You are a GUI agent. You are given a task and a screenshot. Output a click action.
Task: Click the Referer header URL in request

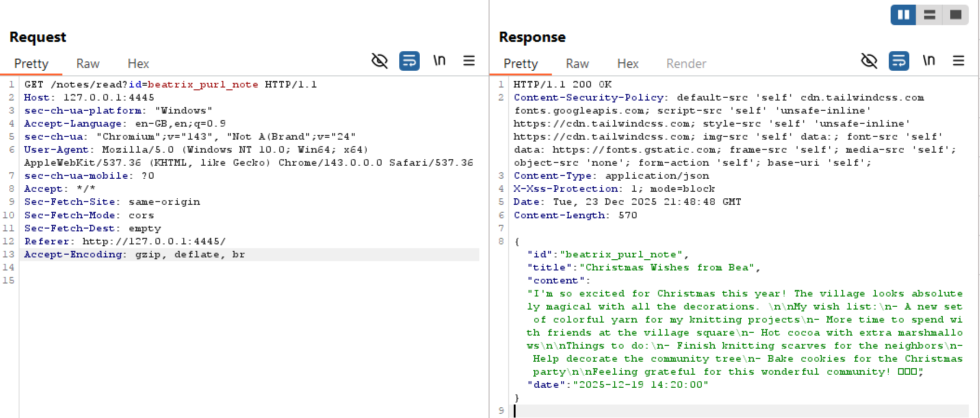tap(154, 242)
